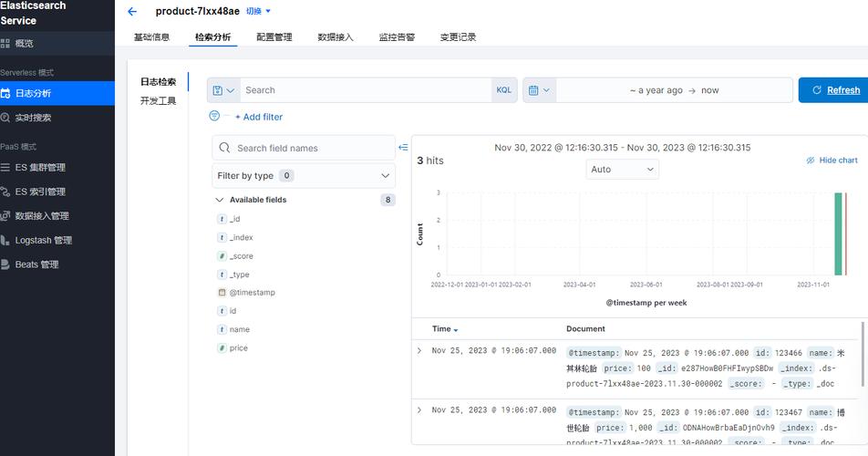Image resolution: width=868 pixels, height=456 pixels.
Task: Select the _id field
Action: coord(234,219)
